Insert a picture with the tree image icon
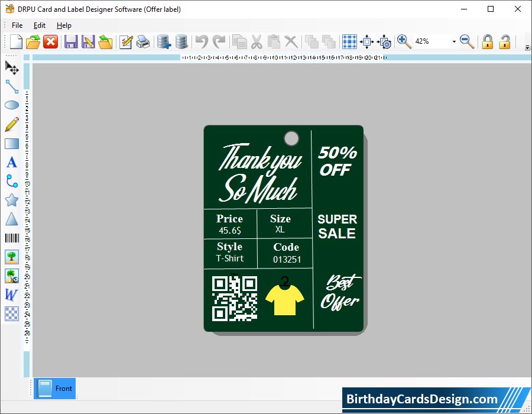The image size is (532, 414). coord(12,257)
